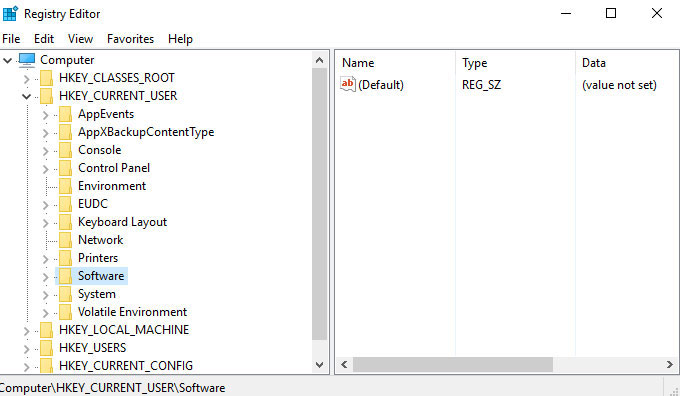The image size is (680, 396).
Task: Open the Edit menu
Action: pos(44,39)
